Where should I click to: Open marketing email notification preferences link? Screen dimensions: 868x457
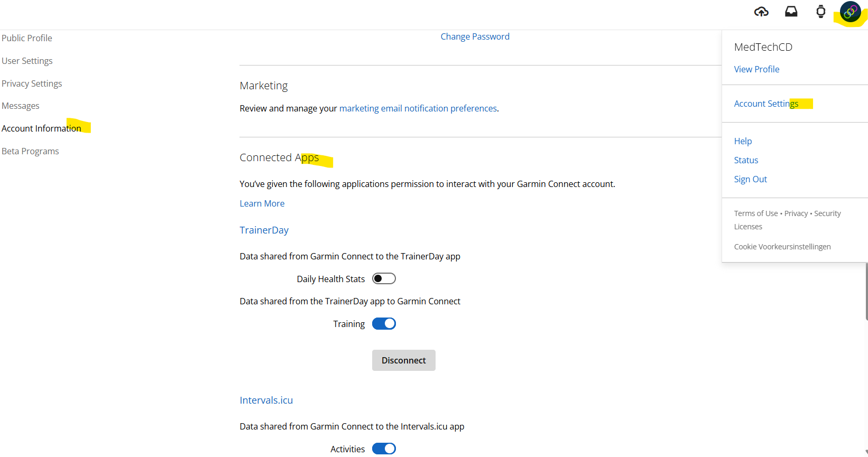[418, 108]
